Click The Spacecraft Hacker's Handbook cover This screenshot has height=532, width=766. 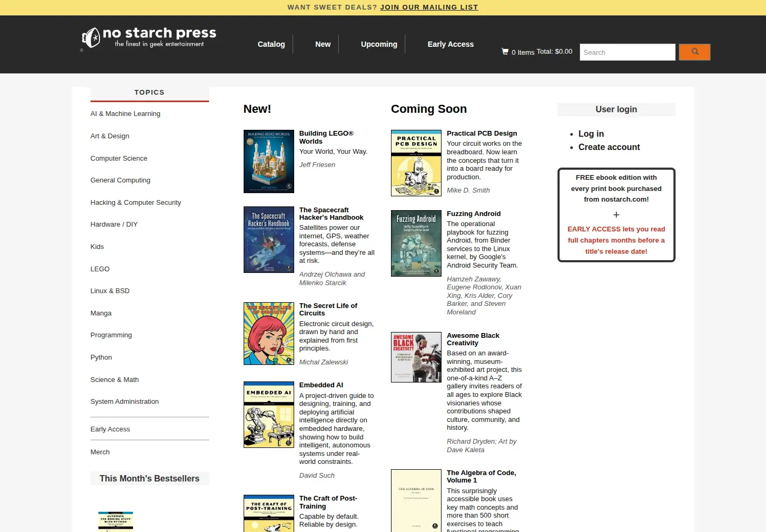coord(269,239)
